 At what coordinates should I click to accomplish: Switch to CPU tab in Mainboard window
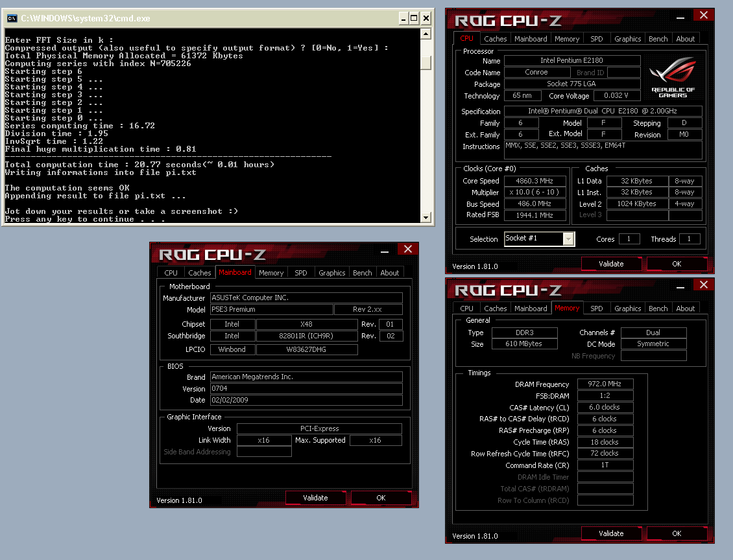[171, 273]
